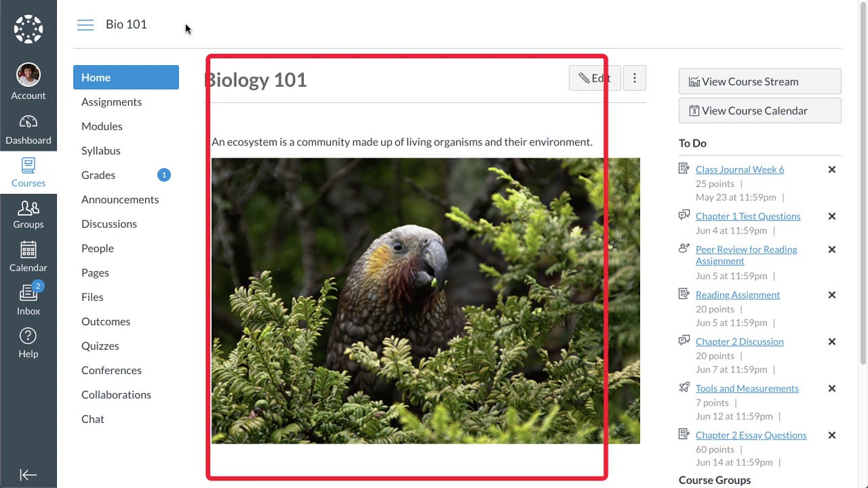The height and width of the screenshot is (488, 868).
Task: Select Quizzes in course navigation
Action: 100,346
